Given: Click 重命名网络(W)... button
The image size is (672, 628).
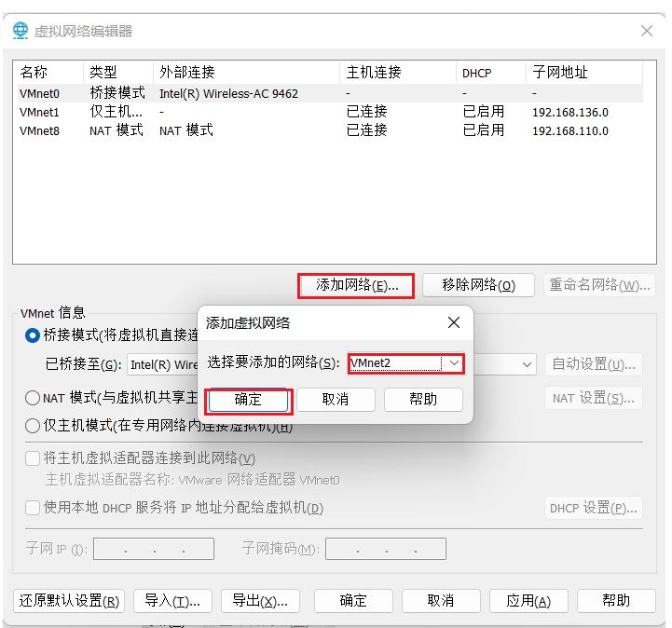Looking at the screenshot, I should (599, 285).
